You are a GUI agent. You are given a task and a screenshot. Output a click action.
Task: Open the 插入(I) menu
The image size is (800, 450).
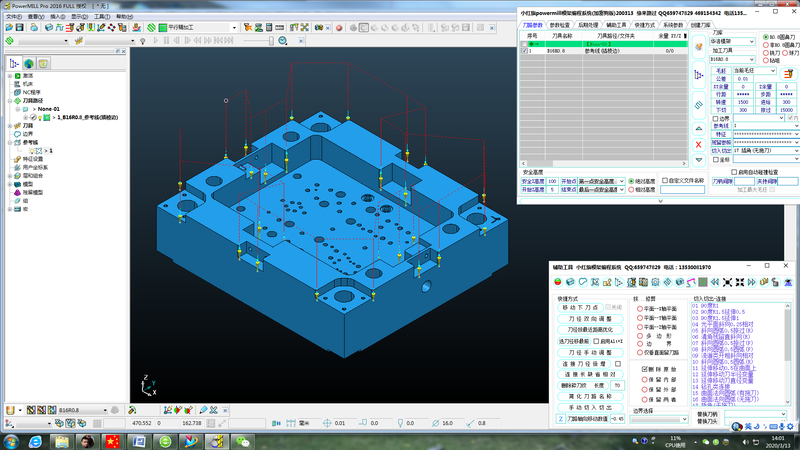(58, 17)
